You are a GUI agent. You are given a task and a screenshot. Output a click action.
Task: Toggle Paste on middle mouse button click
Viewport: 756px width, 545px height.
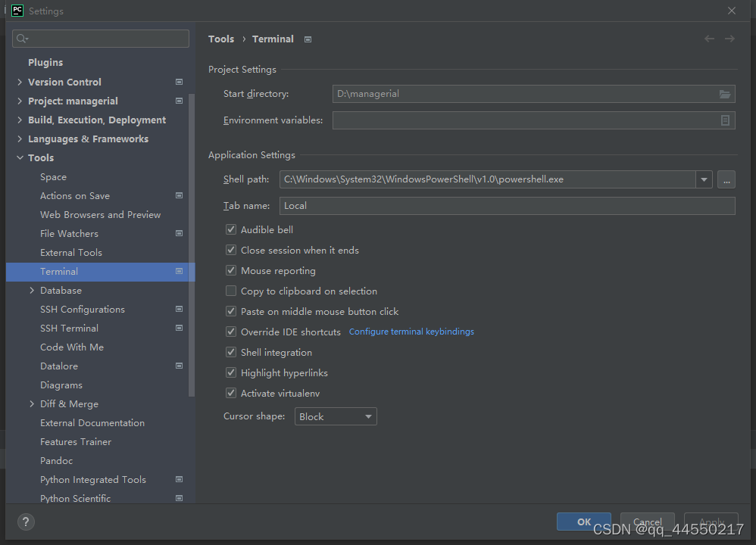point(231,311)
